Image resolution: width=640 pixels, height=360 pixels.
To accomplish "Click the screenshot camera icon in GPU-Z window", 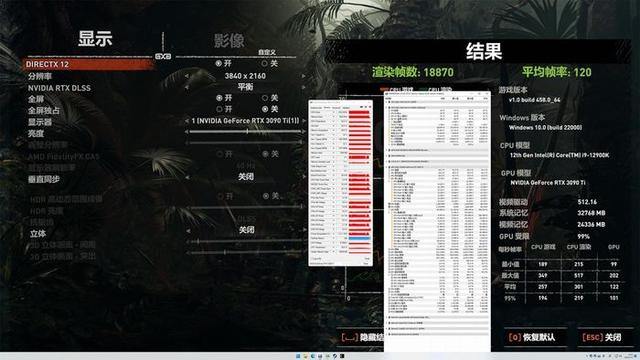I will (x=362, y=107).
